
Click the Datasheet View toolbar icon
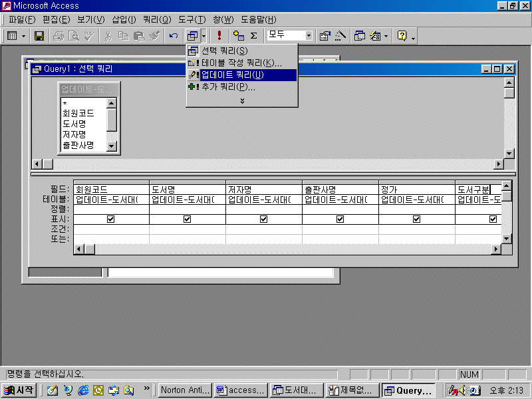pyautogui.click(x=12, y=36)
